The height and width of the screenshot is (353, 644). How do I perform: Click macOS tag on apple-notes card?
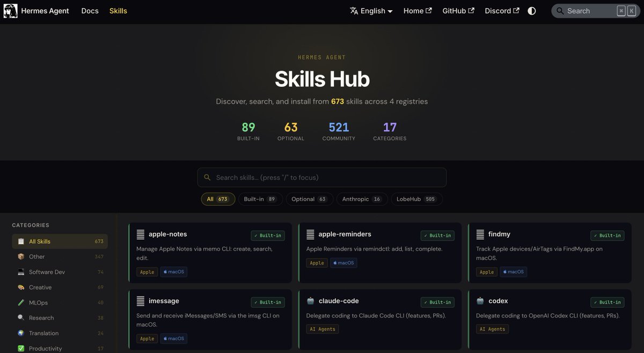pos(174,272)
